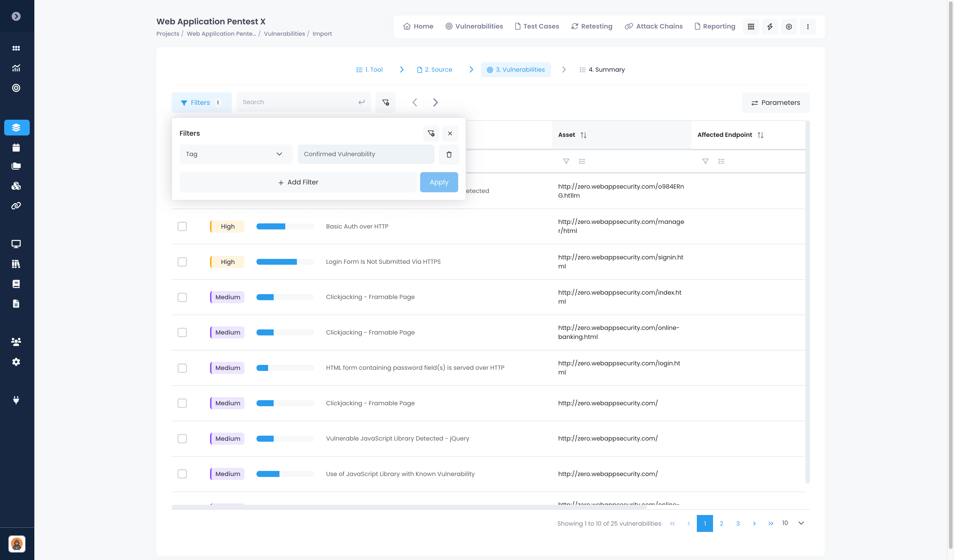The image size is (954, 560).
Task: Expand the Tag filter field dropdown
Action: [235, 154]
